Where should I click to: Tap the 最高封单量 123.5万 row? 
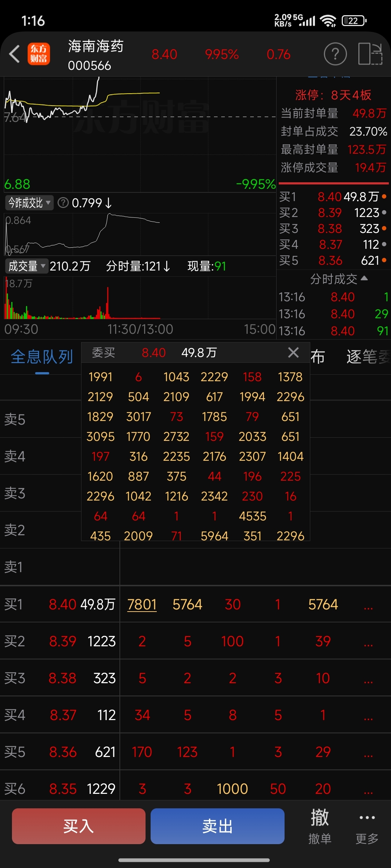[x=334, y=149]
